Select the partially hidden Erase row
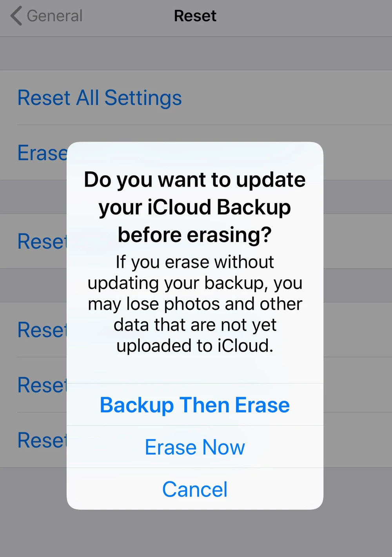Screen dimensions: 392x557 (42, 153)
